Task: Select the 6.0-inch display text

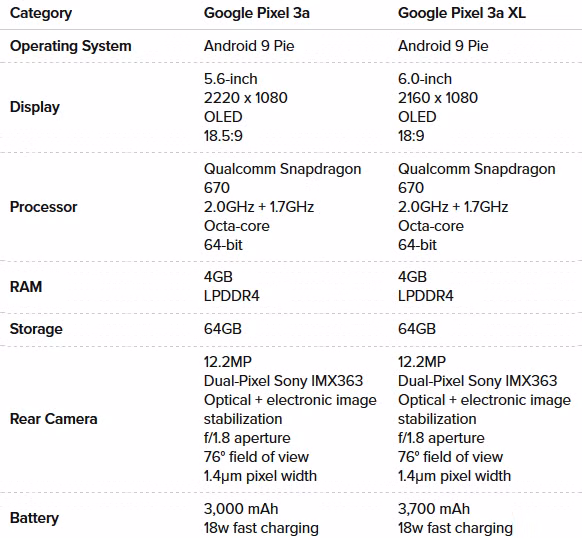Action: [x=425, y=79]
